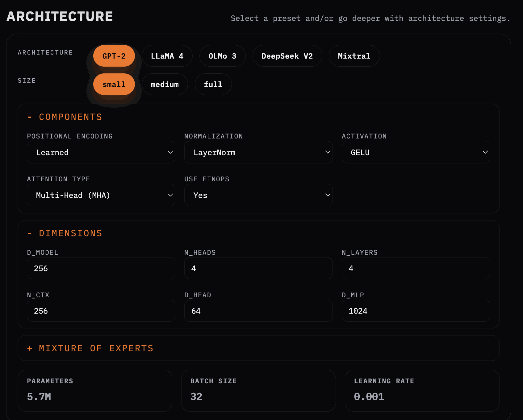Focus the N_HEADS input field
The height and width of the screenshot is (420, 523).
pyautogui.click(x=258, y=268)
